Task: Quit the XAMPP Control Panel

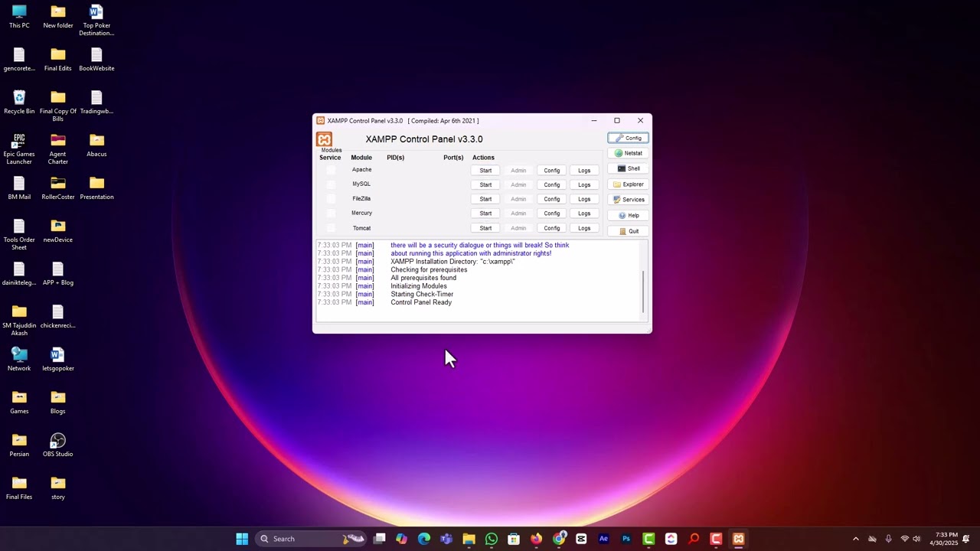Action: (x=629, y=231)
